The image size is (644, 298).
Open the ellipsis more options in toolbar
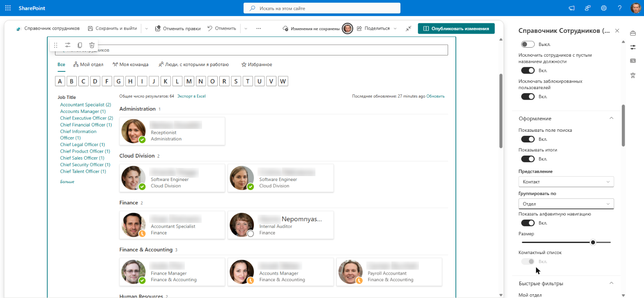(258, 28)
